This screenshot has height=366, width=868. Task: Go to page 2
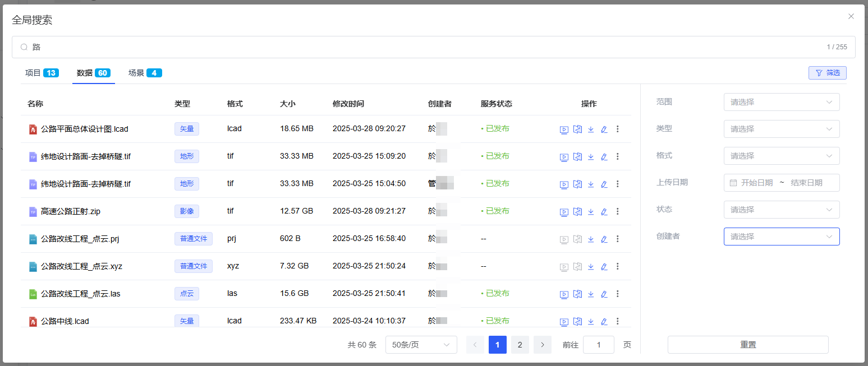(x=520, y=345)
